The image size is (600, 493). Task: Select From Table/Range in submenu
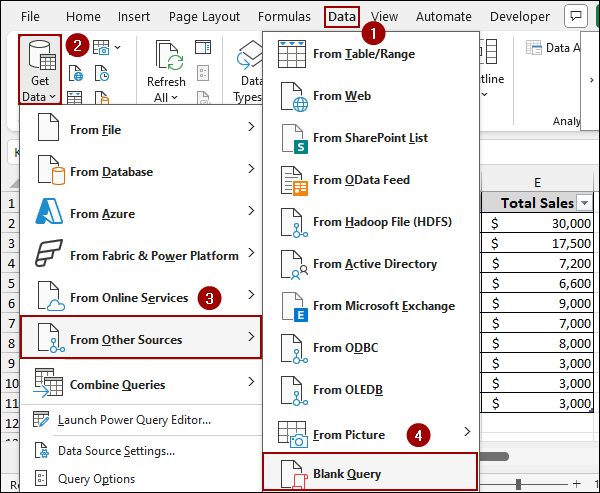pos(371,54)
